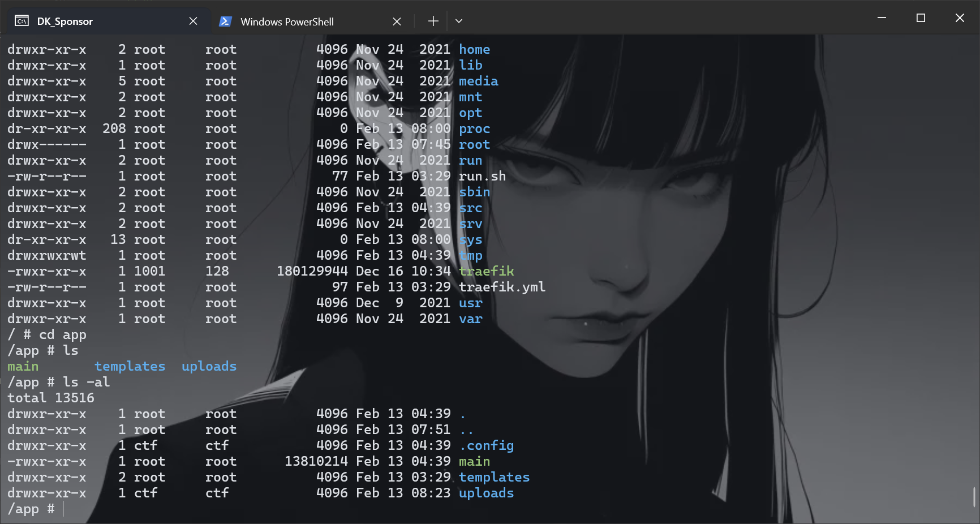980x524 pixels.
Task: Minimize the terminal window
Action: pos(882,18)
